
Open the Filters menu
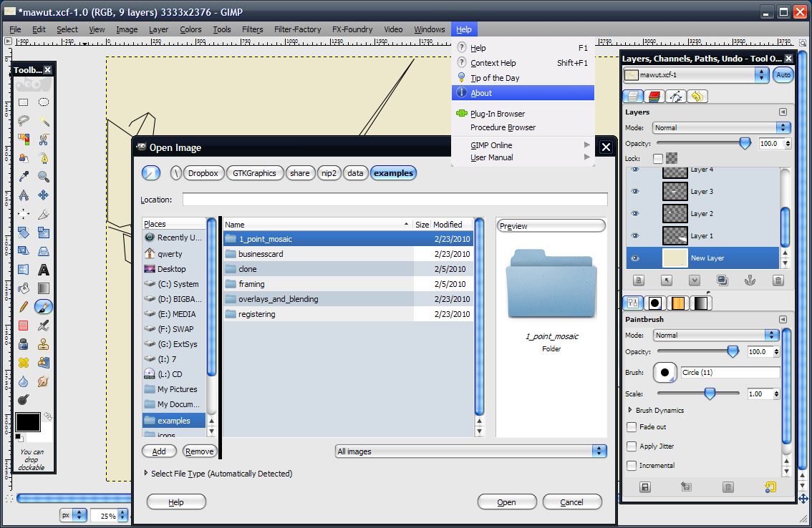tap(252, 29)
